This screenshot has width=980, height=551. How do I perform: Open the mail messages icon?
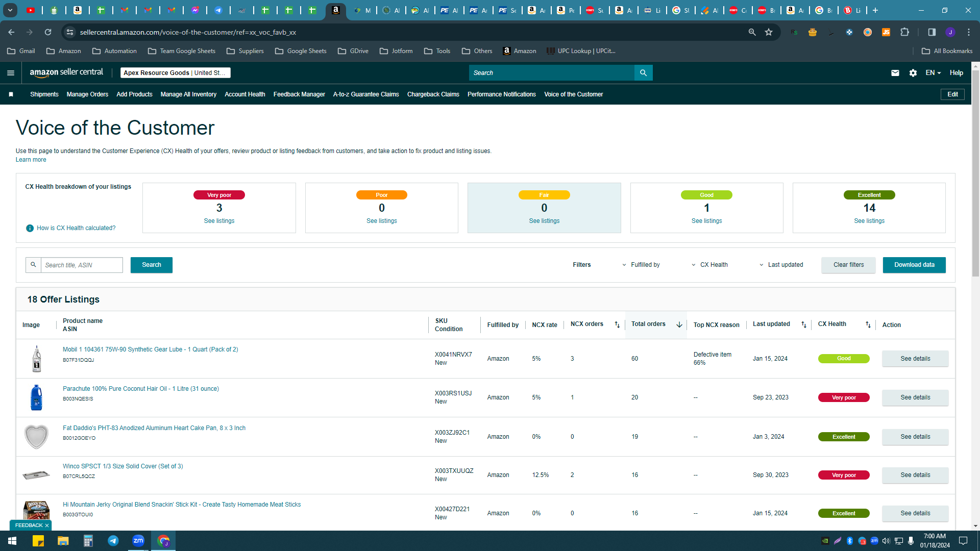tap(895, 73)
